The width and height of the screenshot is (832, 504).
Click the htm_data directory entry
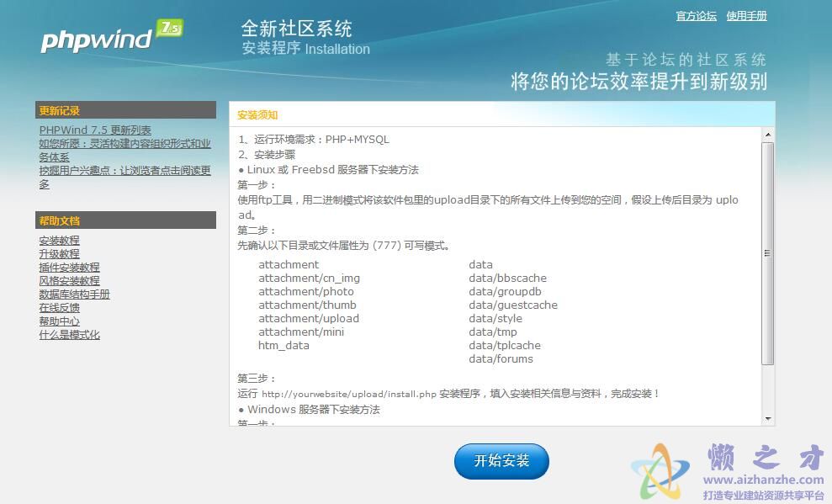(284, 345)
